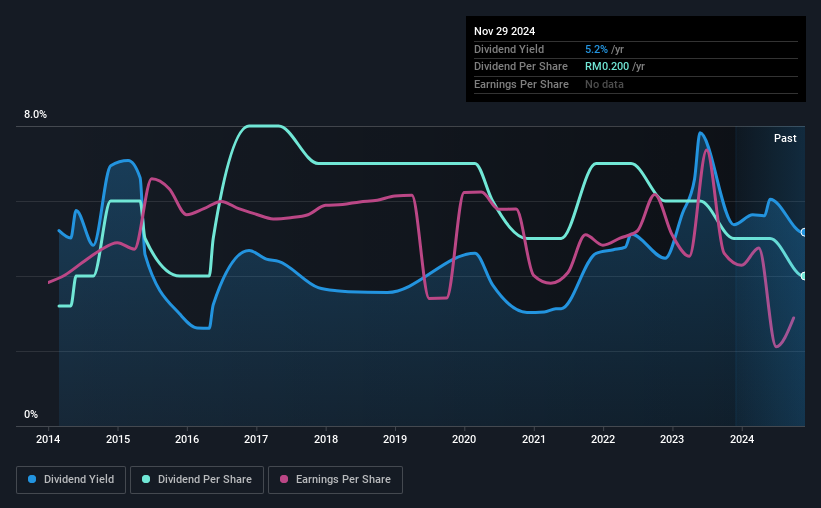Click the 2017 x-axis label

click(256, 439)
